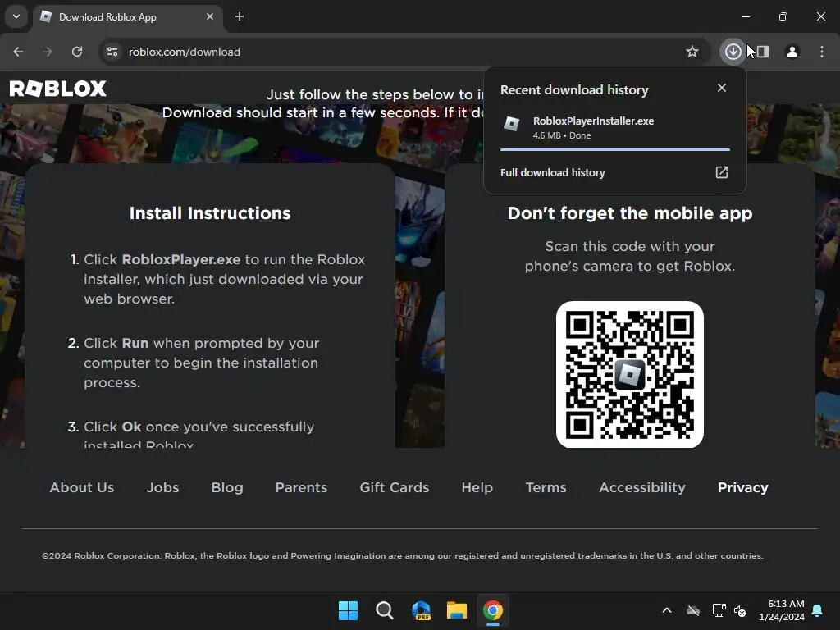Bookmark this page with the star icon
Screen dimensions: 840x630
point(692,52)
